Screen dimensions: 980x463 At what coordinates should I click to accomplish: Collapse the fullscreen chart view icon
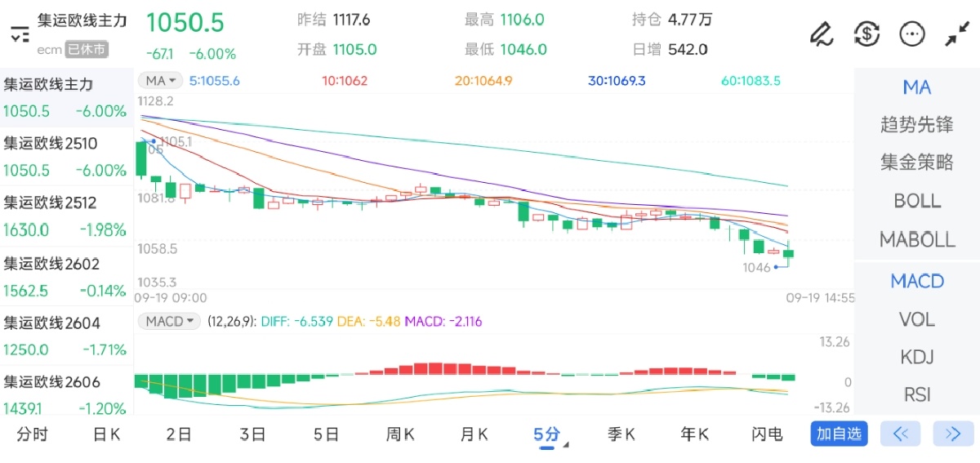pyautogui.click(x=956, y=34)
